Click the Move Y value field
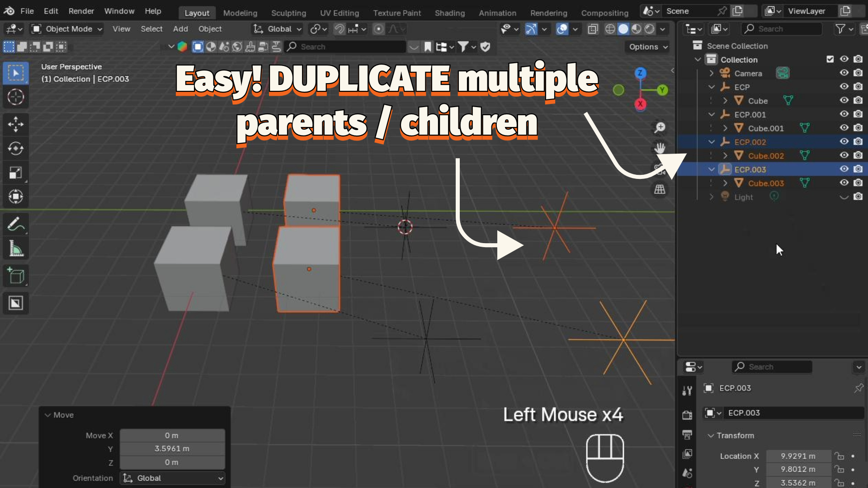The height and width of the screenshot is (488, 868). (x=172, y=449)
